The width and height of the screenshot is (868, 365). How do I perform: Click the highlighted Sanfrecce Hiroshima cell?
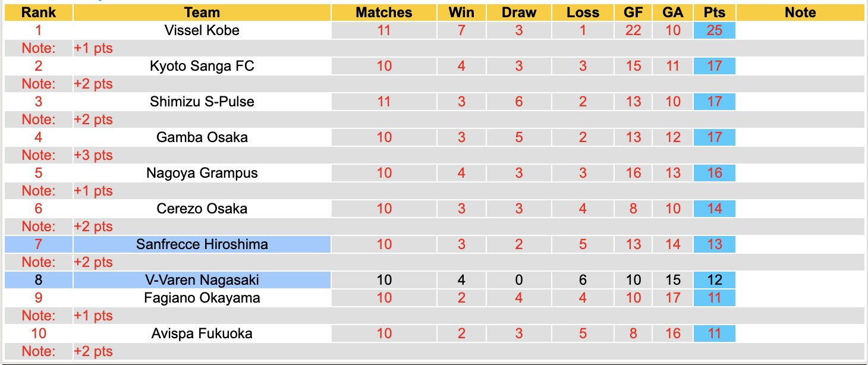click(x=202, y=244)
